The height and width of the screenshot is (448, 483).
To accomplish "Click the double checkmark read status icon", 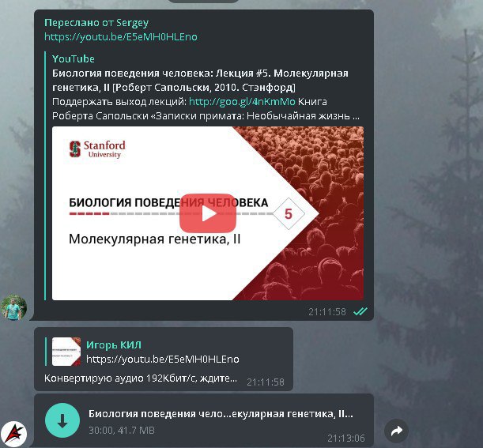I will tap(360, 311).
